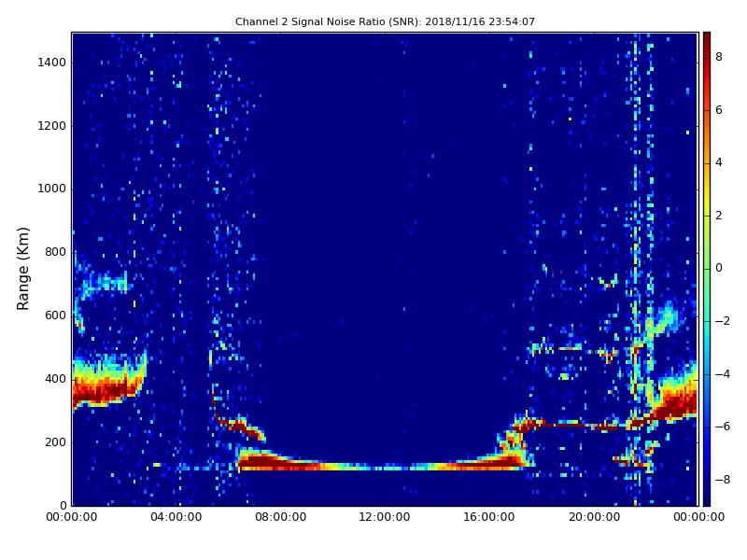Viewport: 747px width, 560px height.
Task: Click the 04:00:00 time axis label
Action: 176,517
